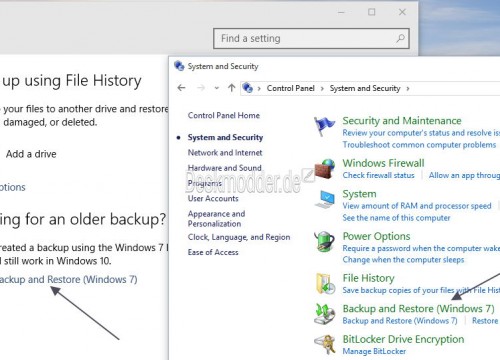The width and height of the screenshot is (500, 360).
Task: Open the File History heading link
Action: pyautogui.click(x=368, y=278)
